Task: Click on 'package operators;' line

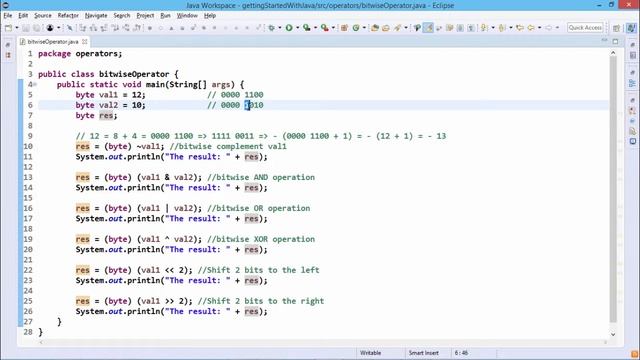Action: click(x=80, y=53)
